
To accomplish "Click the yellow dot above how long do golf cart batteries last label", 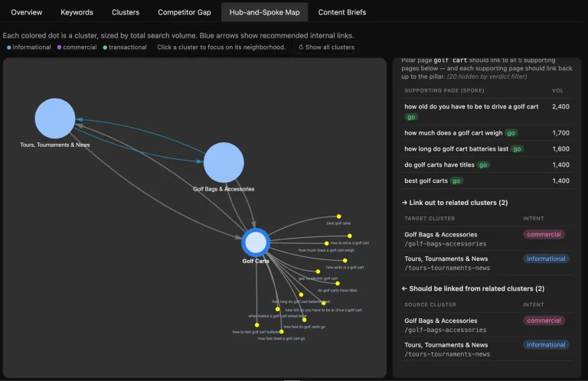I will [301, 295].
